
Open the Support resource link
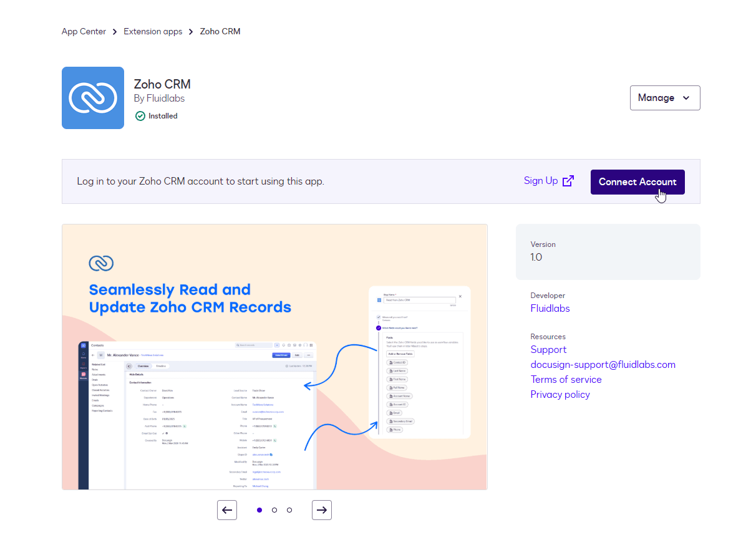point(548,349)
